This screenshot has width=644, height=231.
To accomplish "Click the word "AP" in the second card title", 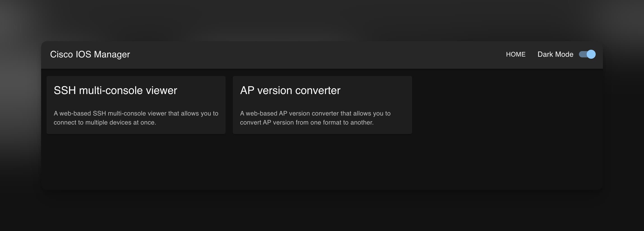I will (x=247, y=90).
